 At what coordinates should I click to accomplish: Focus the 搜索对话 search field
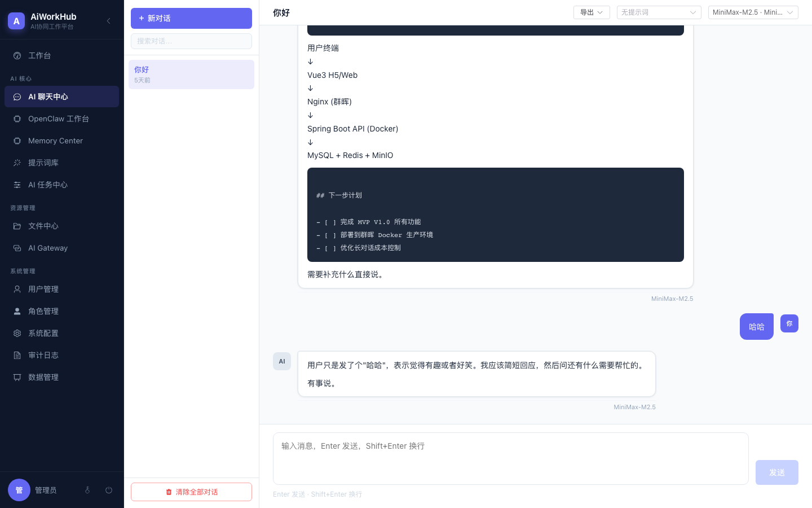(191, 41)
